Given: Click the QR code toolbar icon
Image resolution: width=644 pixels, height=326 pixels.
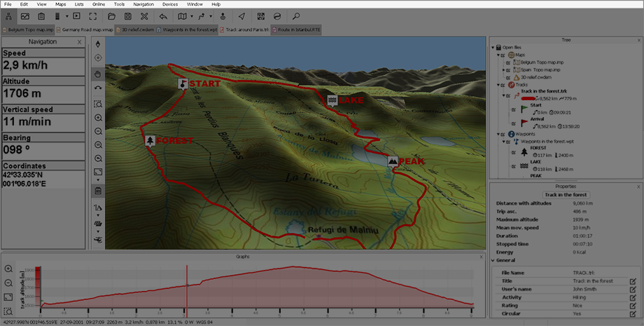Looking at the screenshot, I should point(260,15).
